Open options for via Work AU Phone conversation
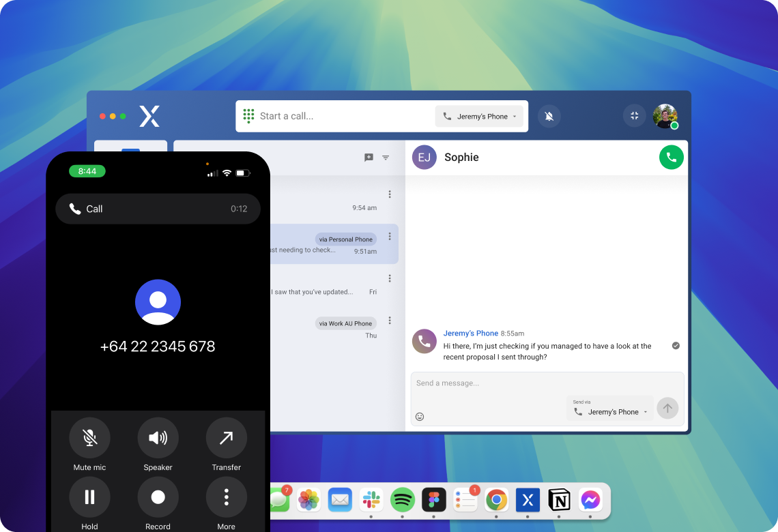This screenshot has height=532, width=778. (390, 321)
